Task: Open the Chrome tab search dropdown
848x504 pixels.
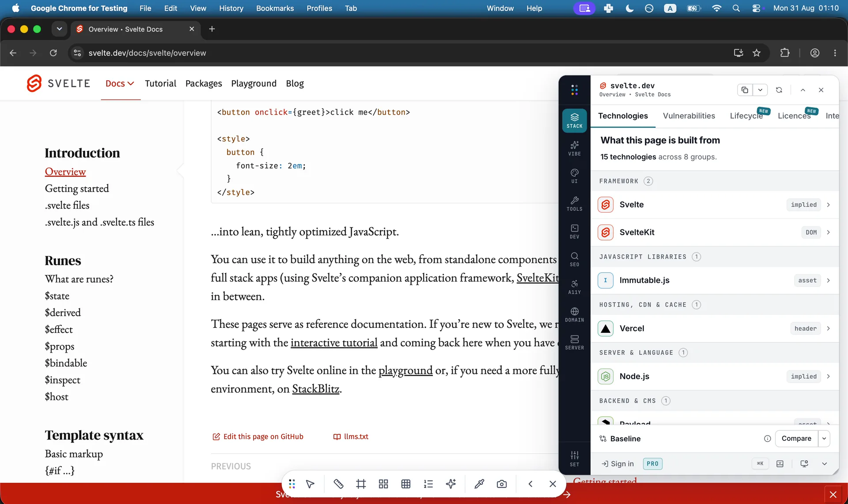Action: [x=59, y=29]
